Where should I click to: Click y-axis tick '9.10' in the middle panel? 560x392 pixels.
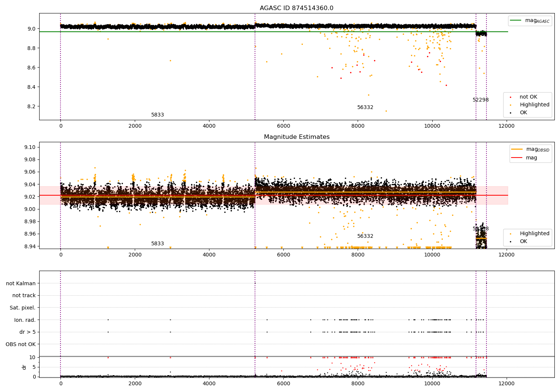(30, 147)
